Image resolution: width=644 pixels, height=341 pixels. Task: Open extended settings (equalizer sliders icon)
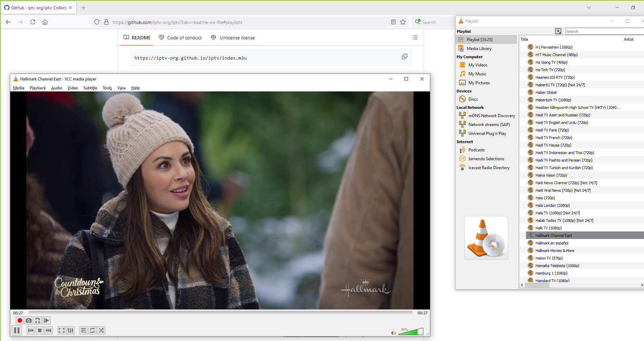coord(70,330)
